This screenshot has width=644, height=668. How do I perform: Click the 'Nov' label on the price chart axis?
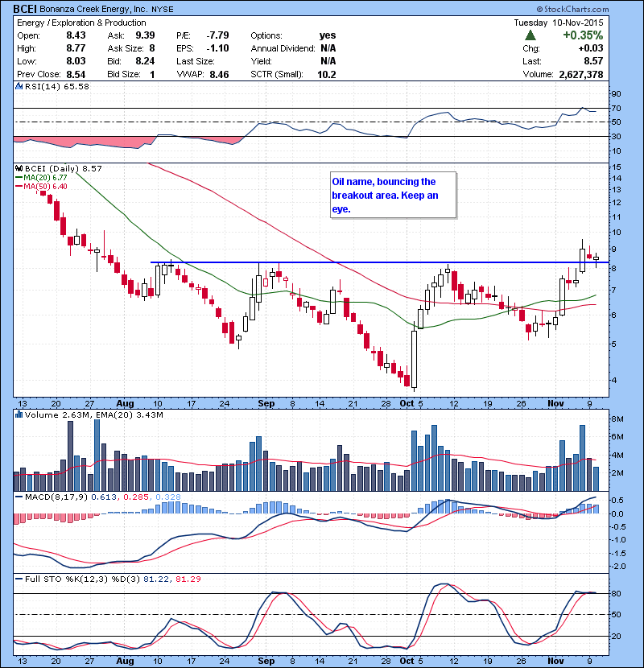click(555, 403)
